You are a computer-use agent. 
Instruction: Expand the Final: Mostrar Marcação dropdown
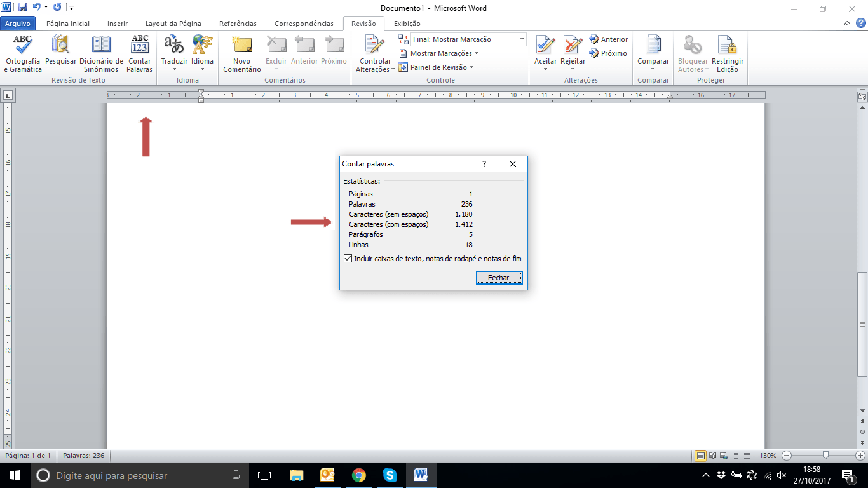click(x=522, y=39)
